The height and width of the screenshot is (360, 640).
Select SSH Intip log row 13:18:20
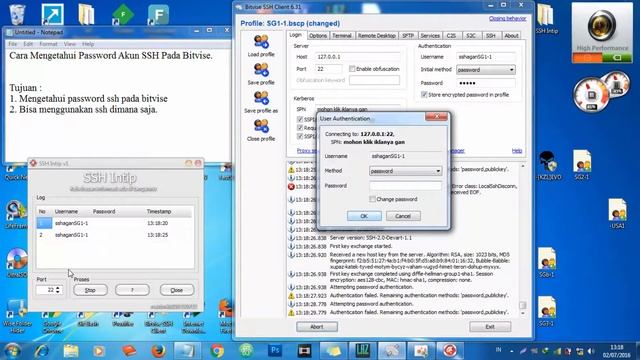coord(114,223)
